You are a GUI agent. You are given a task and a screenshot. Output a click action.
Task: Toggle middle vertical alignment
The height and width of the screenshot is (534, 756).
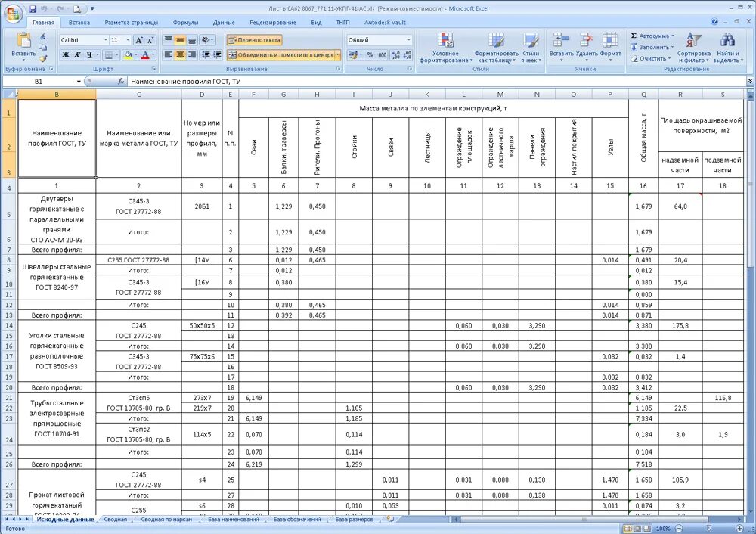180,40
